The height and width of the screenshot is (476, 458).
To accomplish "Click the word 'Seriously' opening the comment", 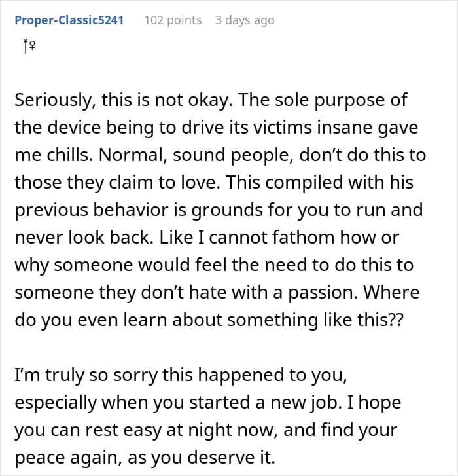I will (x=48, y=100).
